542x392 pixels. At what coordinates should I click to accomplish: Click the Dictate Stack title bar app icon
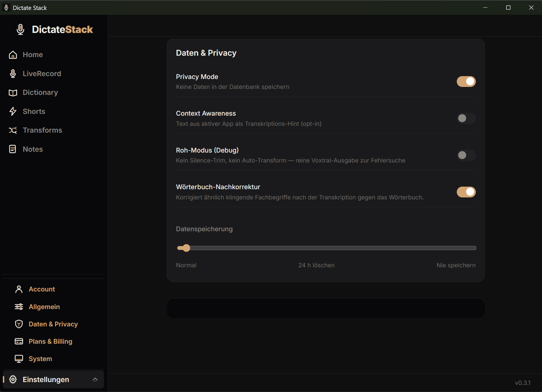[6, 8]
